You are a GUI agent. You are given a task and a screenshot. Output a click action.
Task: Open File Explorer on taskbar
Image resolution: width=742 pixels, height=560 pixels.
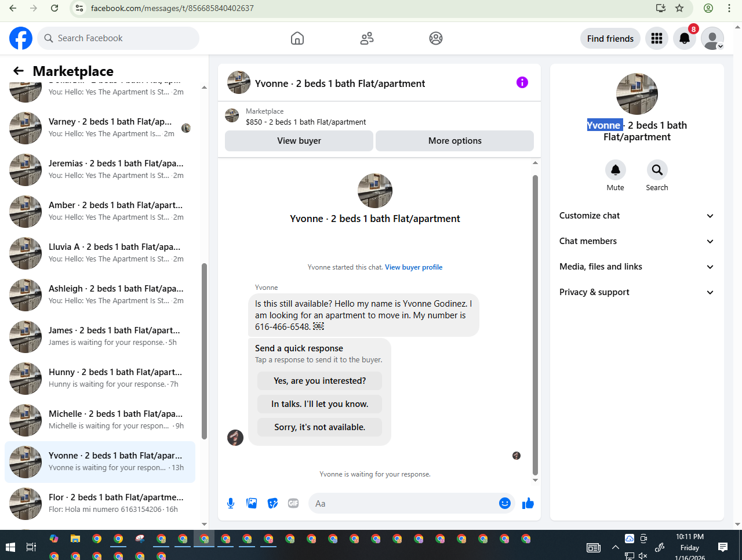pyautogui.click(x=75, y=539)
